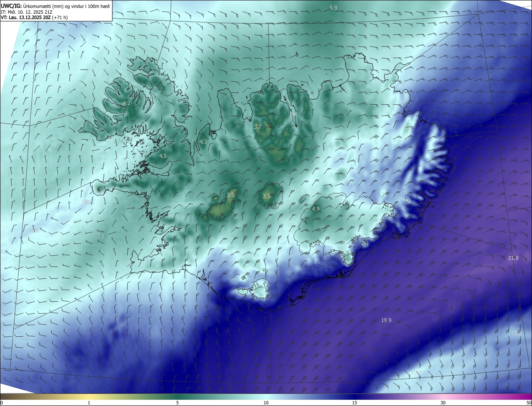
Task: Click the 0 tick on the color scale
Action: pyautogui.click(x=2, y=403)
